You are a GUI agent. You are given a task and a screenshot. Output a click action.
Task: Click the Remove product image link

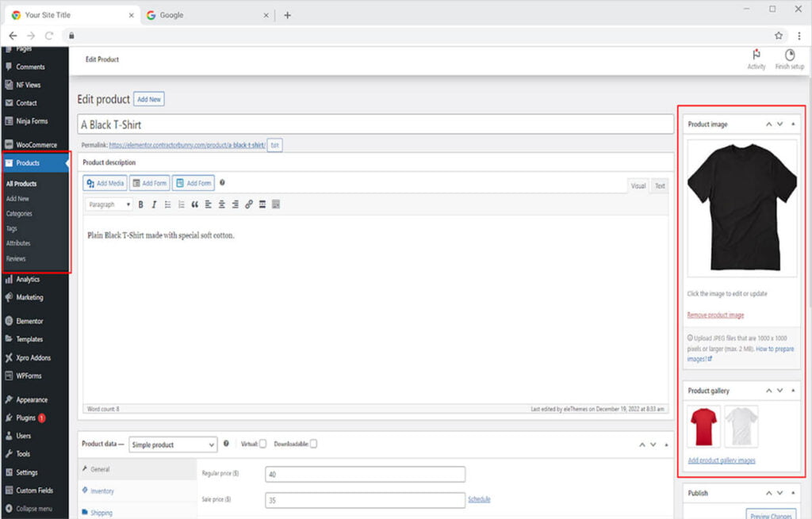715,315
